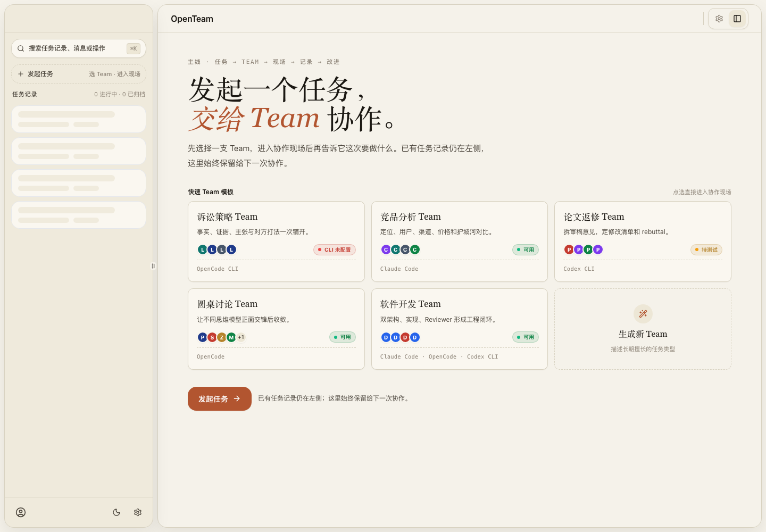Click first L avatar on 诉讼策略 card
This screenshot has width=766, height=532.
point(203,250)
